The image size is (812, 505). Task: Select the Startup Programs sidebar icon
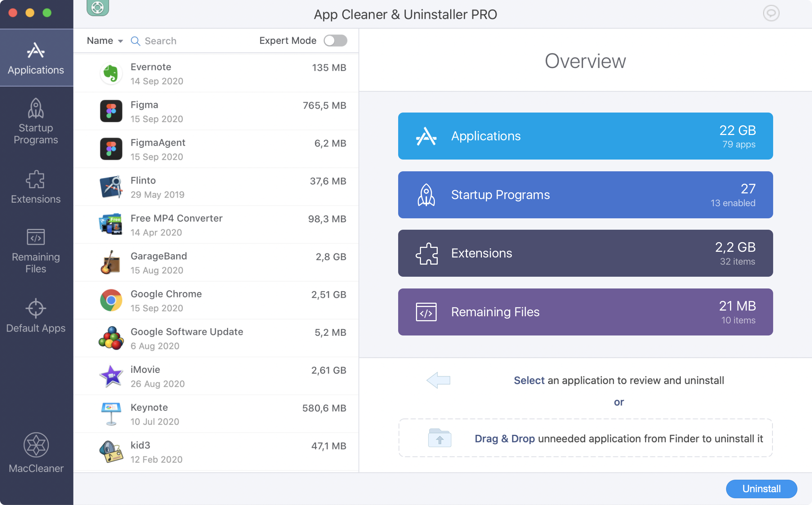click(x=36, y=122)
